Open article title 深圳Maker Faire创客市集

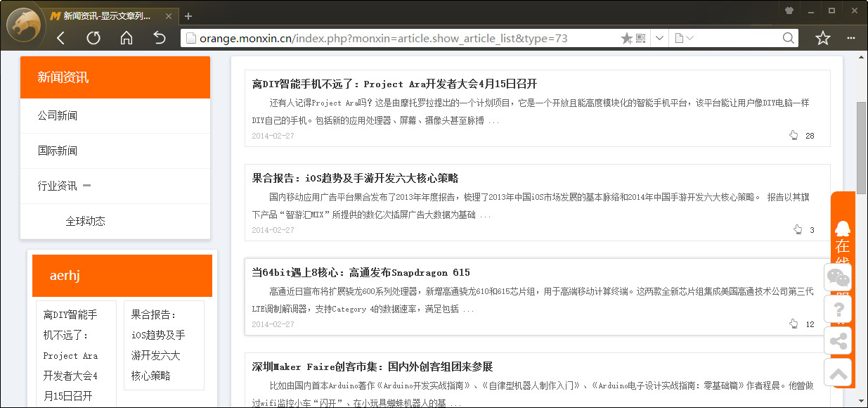pyautogui.click(x=373, y=366)
